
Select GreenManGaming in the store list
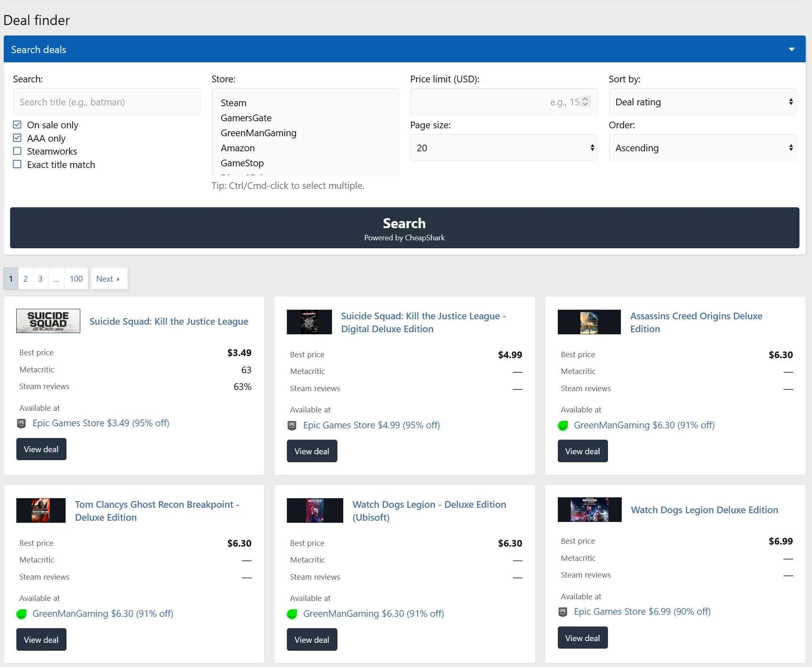pos(258,133)
